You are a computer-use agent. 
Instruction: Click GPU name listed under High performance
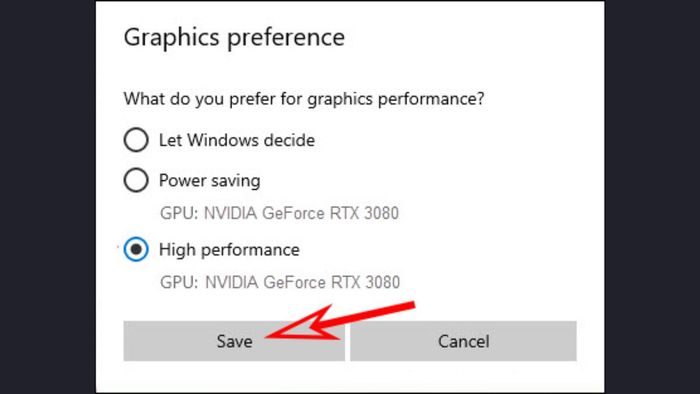tap(280, 282)
